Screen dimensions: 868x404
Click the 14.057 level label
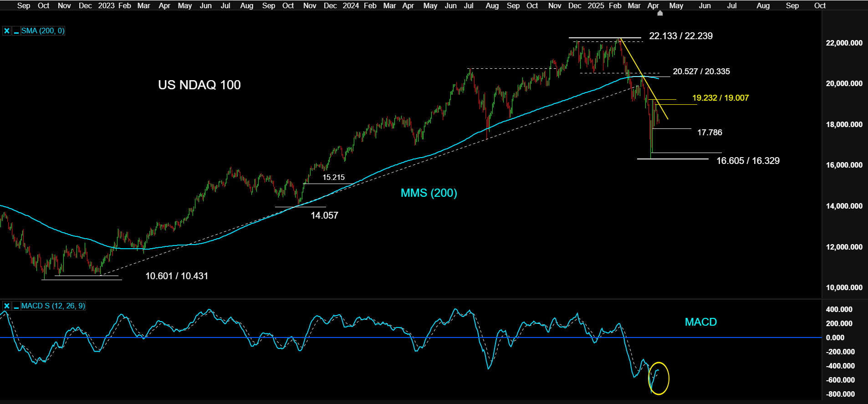[324, 215]
